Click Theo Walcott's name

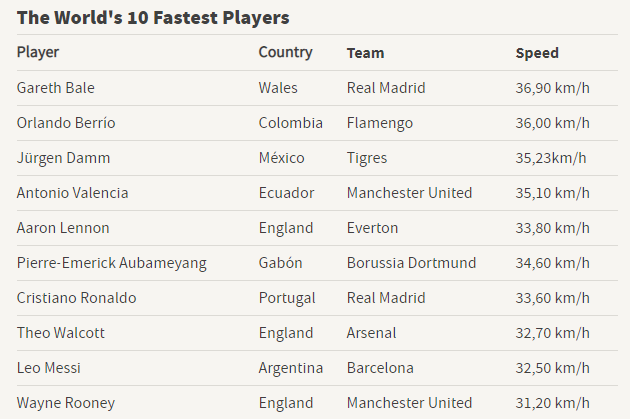coord(60,333)
